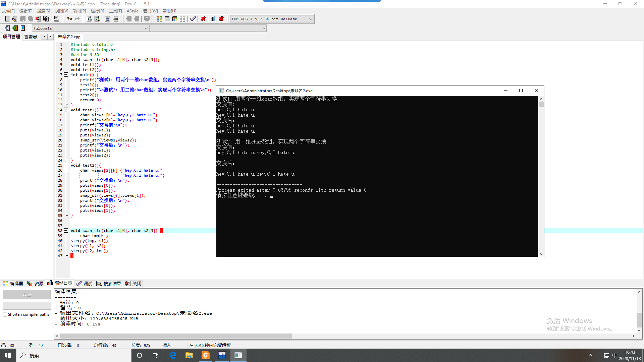Screen dimensions: 644x362
Task: Click the red X stop execution icon
Action: 203,19
